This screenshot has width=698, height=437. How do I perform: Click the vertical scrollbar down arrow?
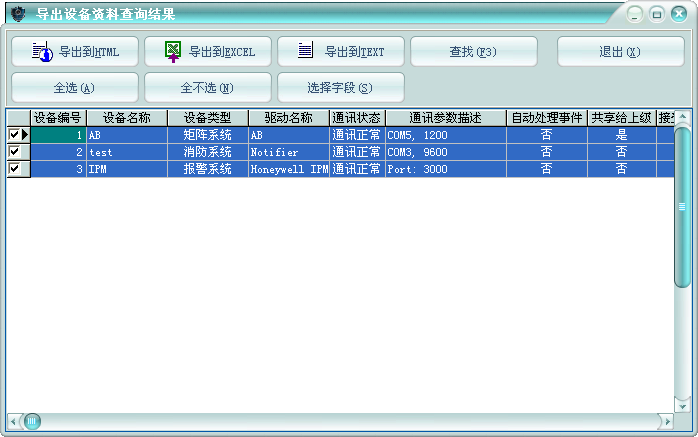pos(682,402)
